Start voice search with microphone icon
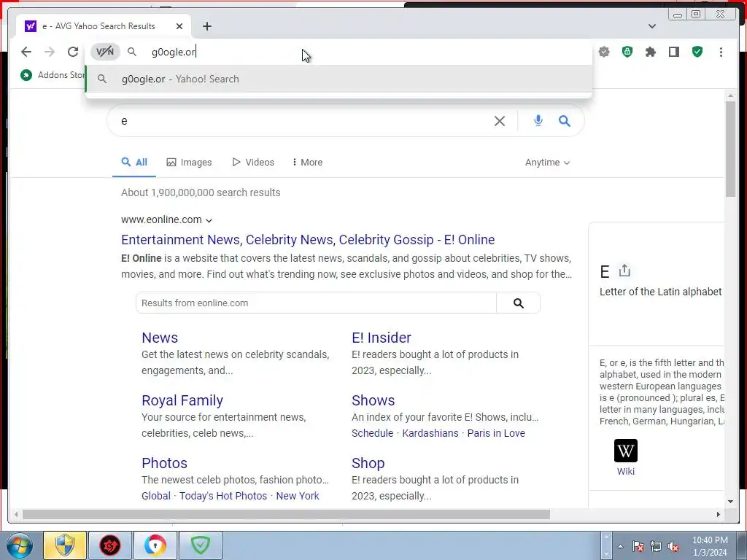The image size is (747, 560). pyautogui.click(x=538, y=120)
